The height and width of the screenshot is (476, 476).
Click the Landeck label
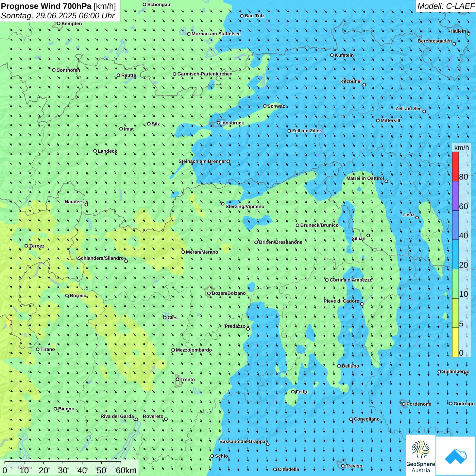(x=107, y=151)
